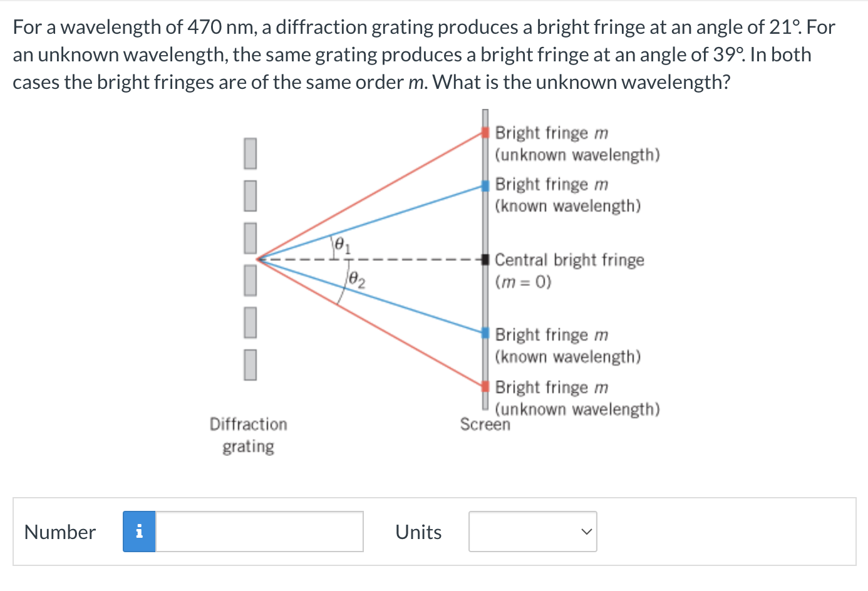This screenshot has height=591, width=868.
Task: Select the lower blue fringe marker on the screen
Action: [x=485, y=334]
